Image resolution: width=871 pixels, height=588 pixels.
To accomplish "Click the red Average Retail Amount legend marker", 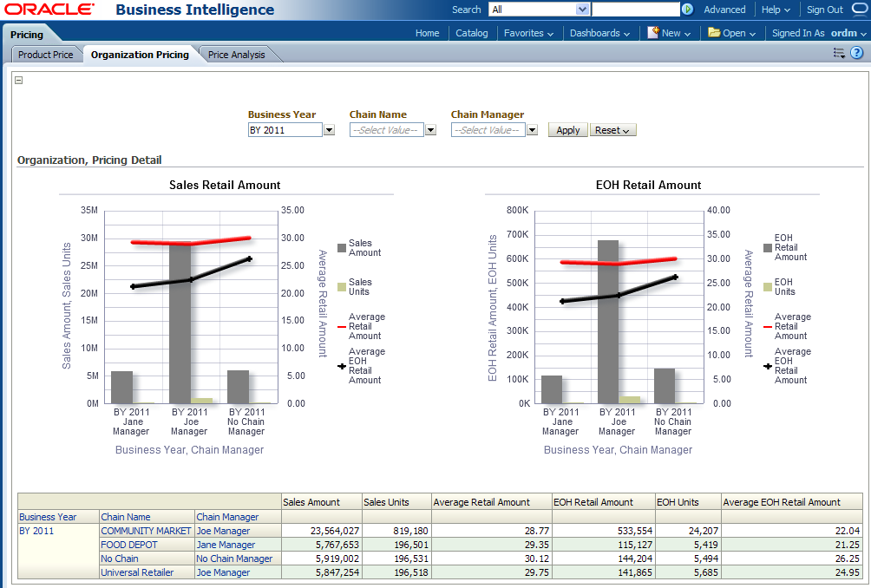I will pyautogui.click(x=342, y=327).
